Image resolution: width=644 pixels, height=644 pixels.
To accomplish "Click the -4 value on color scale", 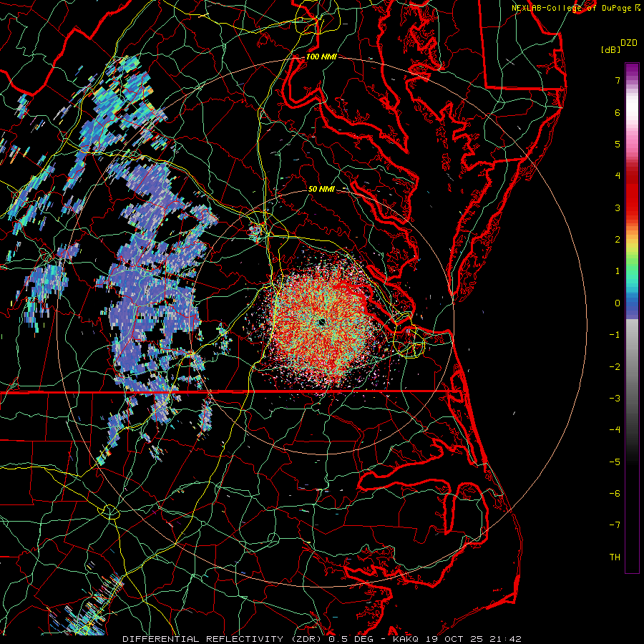I will pos(615,430).
